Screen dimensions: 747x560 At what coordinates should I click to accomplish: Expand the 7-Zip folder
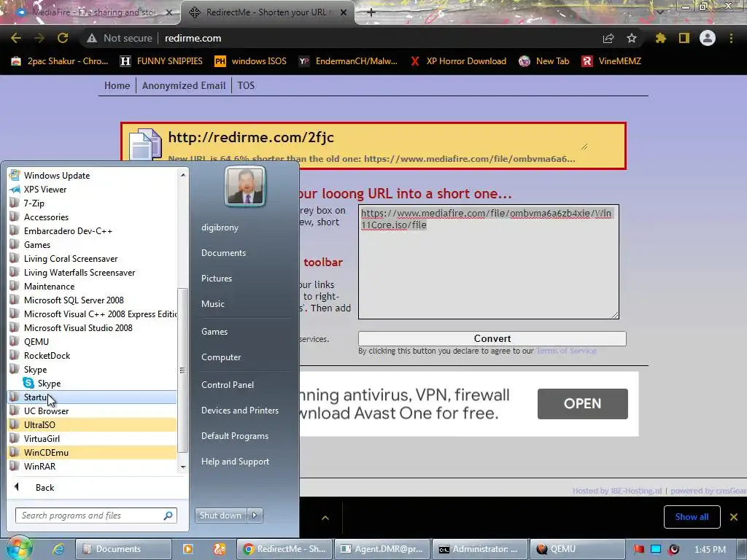[93, 203]
